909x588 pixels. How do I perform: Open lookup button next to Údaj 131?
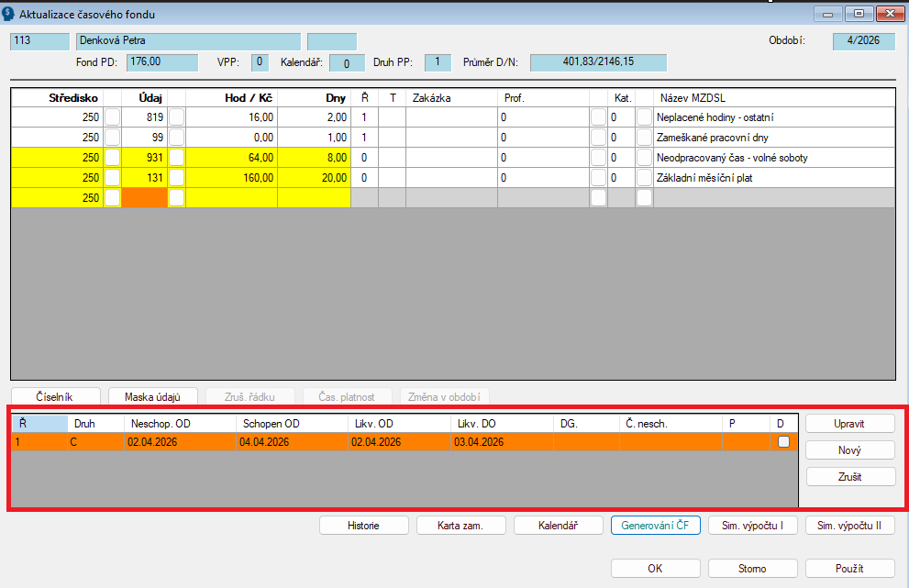176,178
